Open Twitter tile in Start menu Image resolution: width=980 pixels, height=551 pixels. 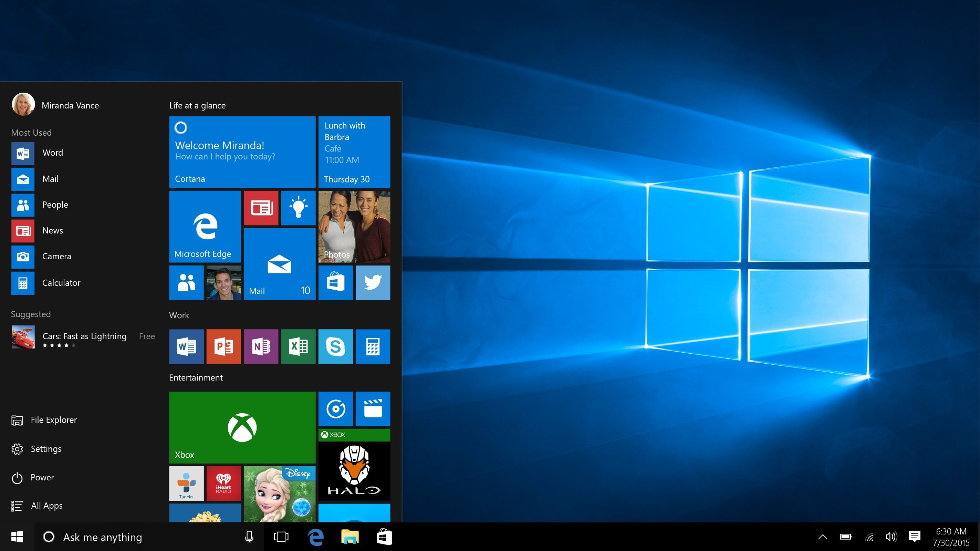click(x=373, y=283)
